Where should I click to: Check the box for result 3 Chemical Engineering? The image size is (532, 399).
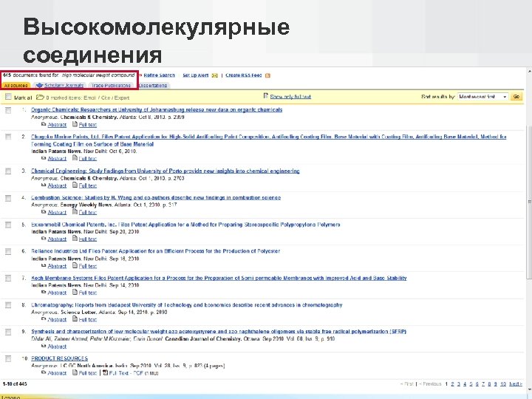click(8, 171)
